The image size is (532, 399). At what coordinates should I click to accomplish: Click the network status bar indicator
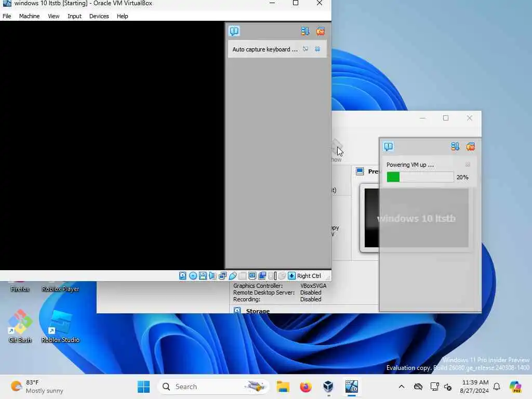coord(222,276)
